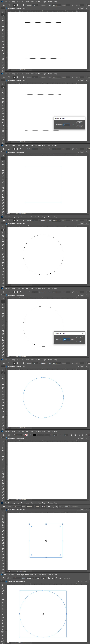Choose Intersect with selection above dashed square without dialog

23,5
